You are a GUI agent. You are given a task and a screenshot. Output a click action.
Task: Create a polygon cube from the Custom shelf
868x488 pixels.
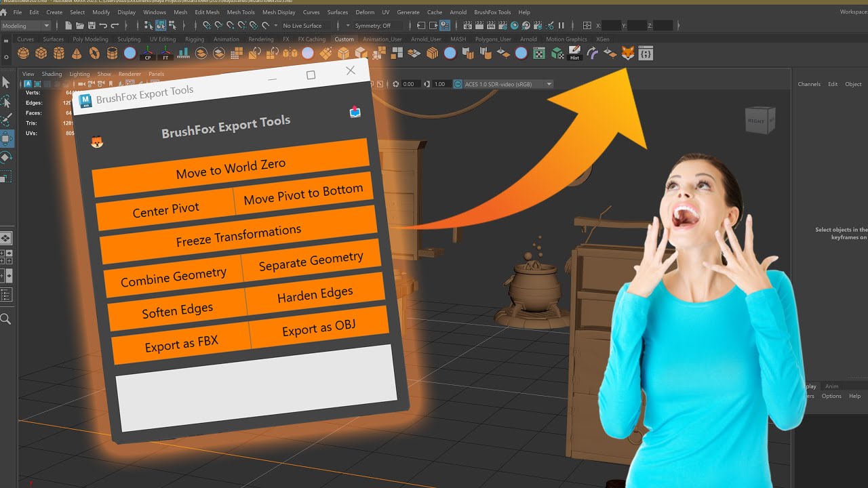click(41, 53)
